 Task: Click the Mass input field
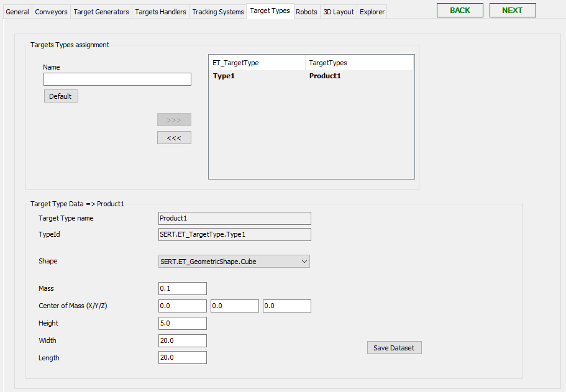coord(182,288)
